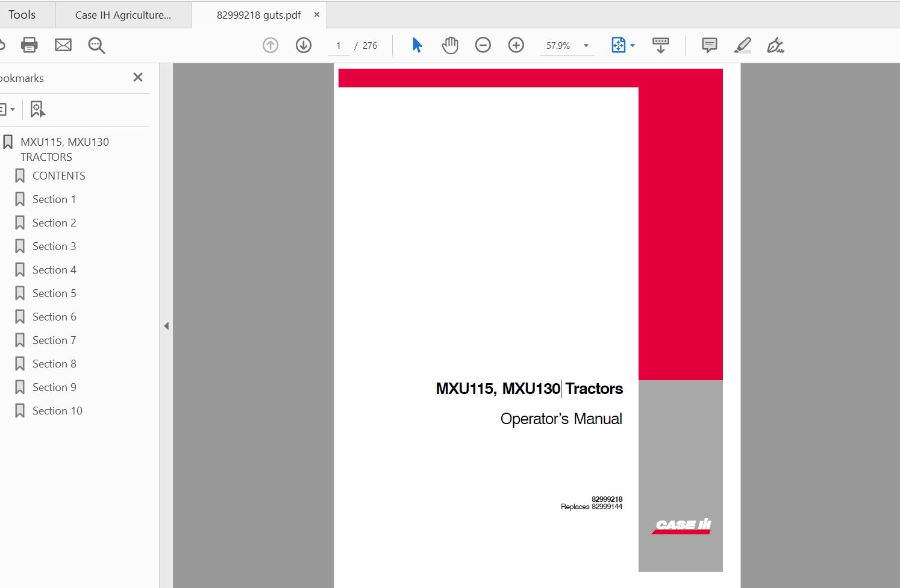Screen dimensions: 900x588
Task: Open the Find text search icon
Action: pos(96,45)
